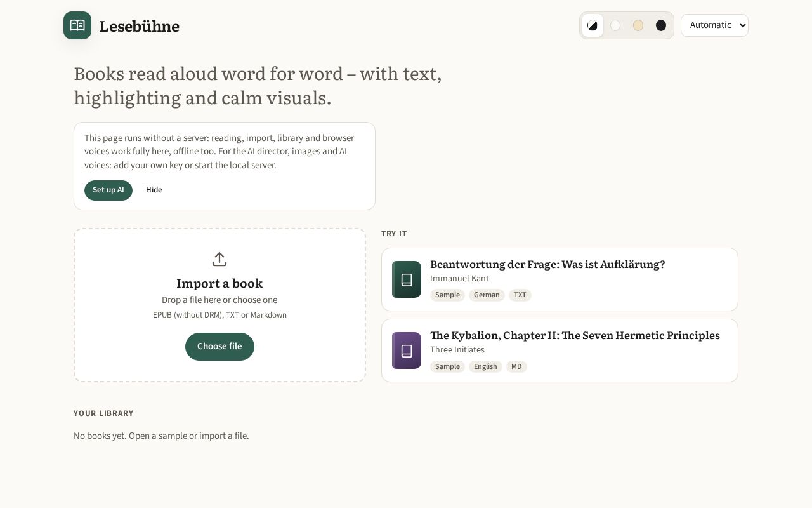This screenshot has height=508, width=812.
Task: Switch to the black dark theme
Action: tap(661, 25)
